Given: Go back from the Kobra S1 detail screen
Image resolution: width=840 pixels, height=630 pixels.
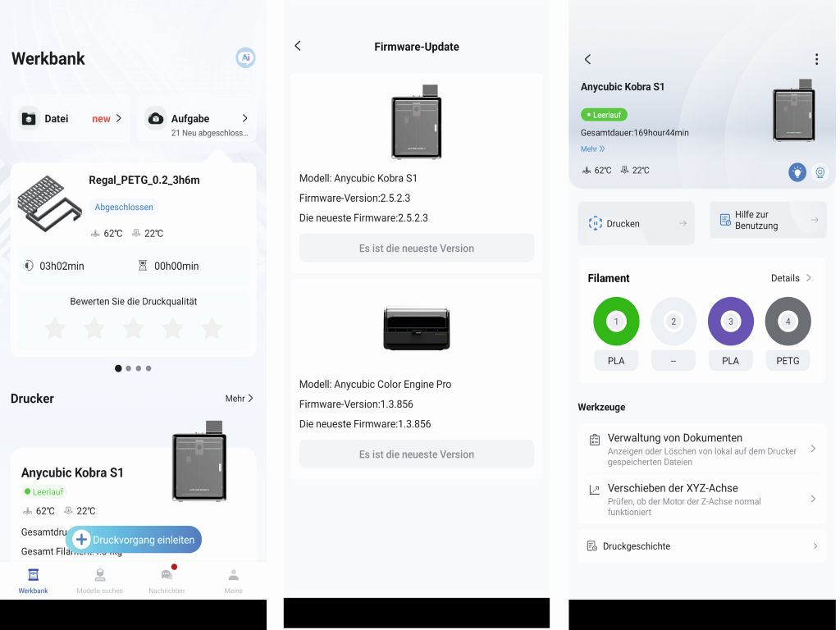Looking at the screenshot, I should point(587,59).
